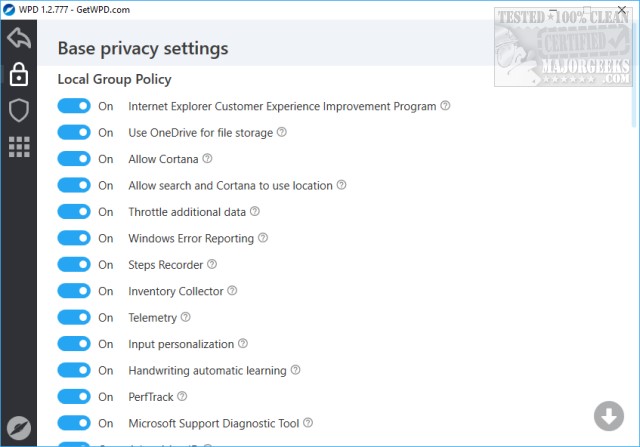Open the apps grid sidebar section

tap(18, 147)
